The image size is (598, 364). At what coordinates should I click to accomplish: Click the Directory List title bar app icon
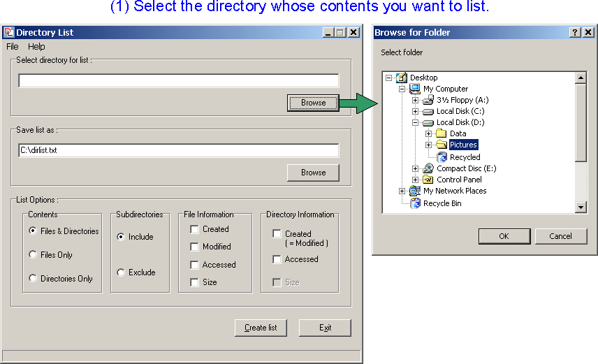pos(9,32)
